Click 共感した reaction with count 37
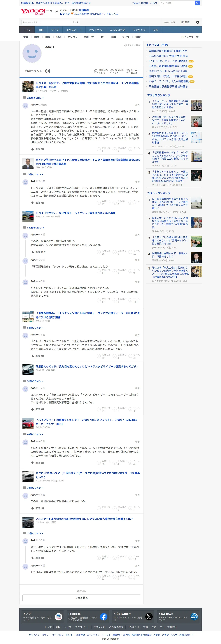The height and width of the screenshot is (644, 221). pos(104,558)
